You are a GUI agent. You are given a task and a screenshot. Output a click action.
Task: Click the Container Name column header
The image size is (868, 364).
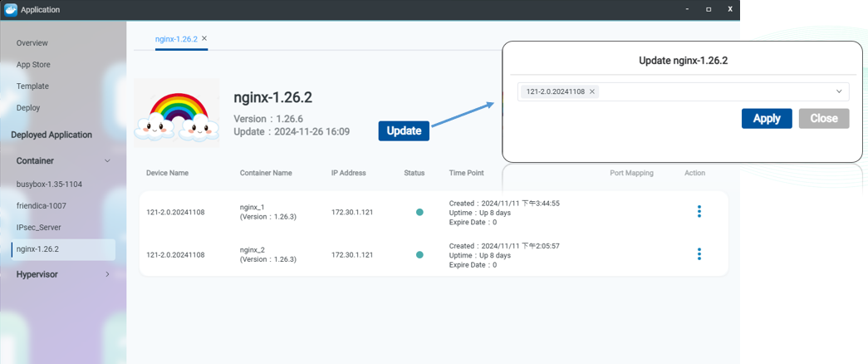click(x=266, y=173)
